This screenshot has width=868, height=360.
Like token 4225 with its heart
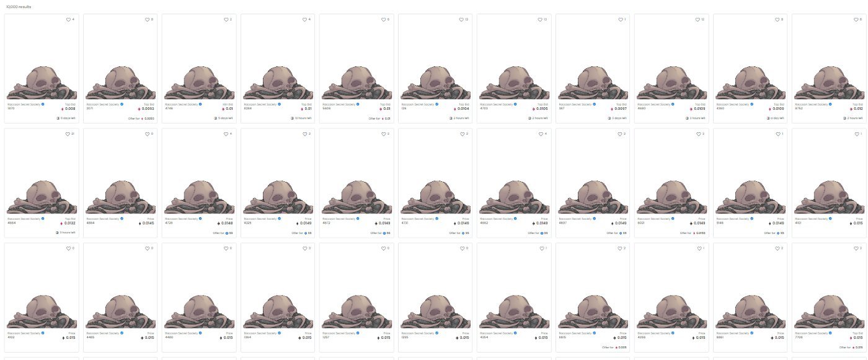305,134
